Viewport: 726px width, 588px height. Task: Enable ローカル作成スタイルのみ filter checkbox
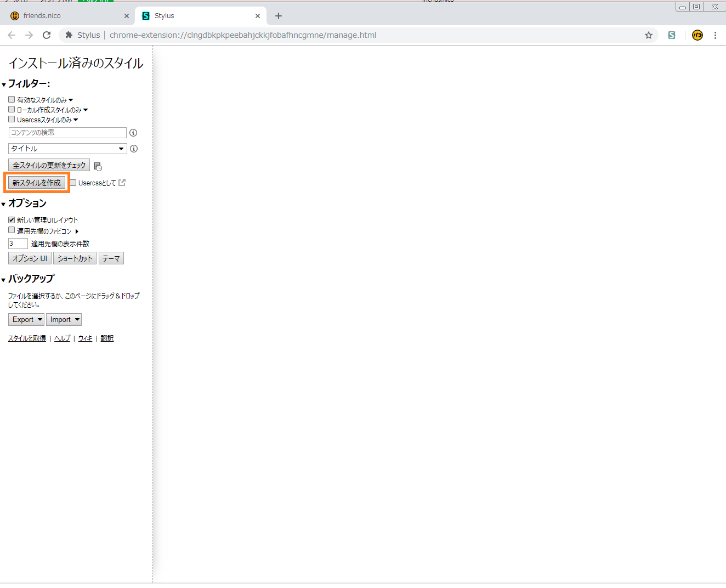(12, 109)
